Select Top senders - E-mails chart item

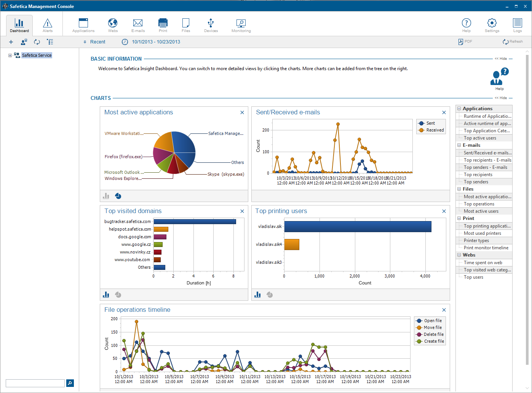point(485,167)
